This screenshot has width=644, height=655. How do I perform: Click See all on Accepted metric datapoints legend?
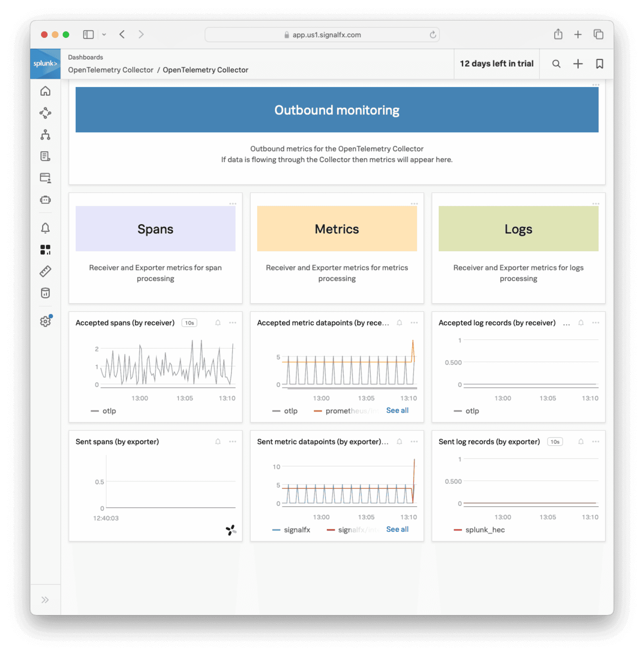tap(397, 410)
